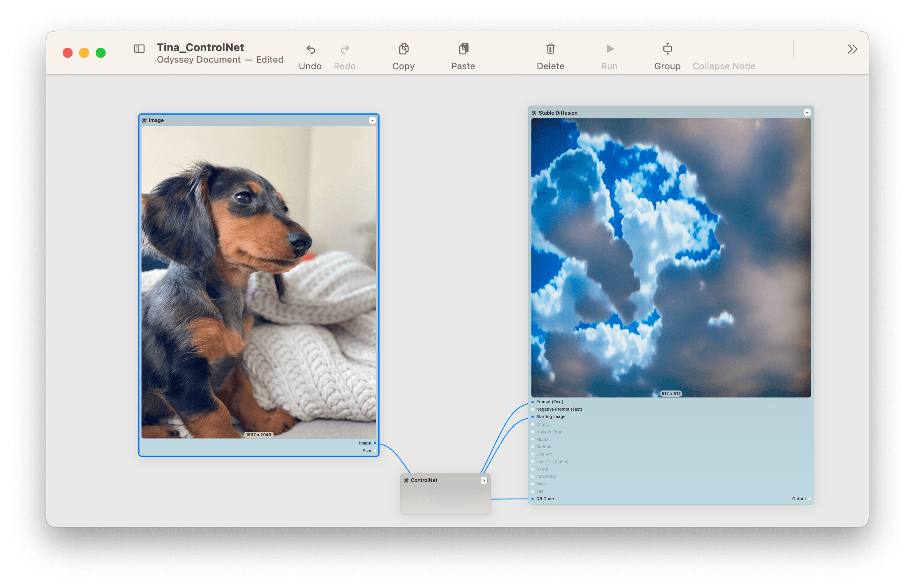
Task: Click the Group icon in toolbar
Action: [666, 51]
